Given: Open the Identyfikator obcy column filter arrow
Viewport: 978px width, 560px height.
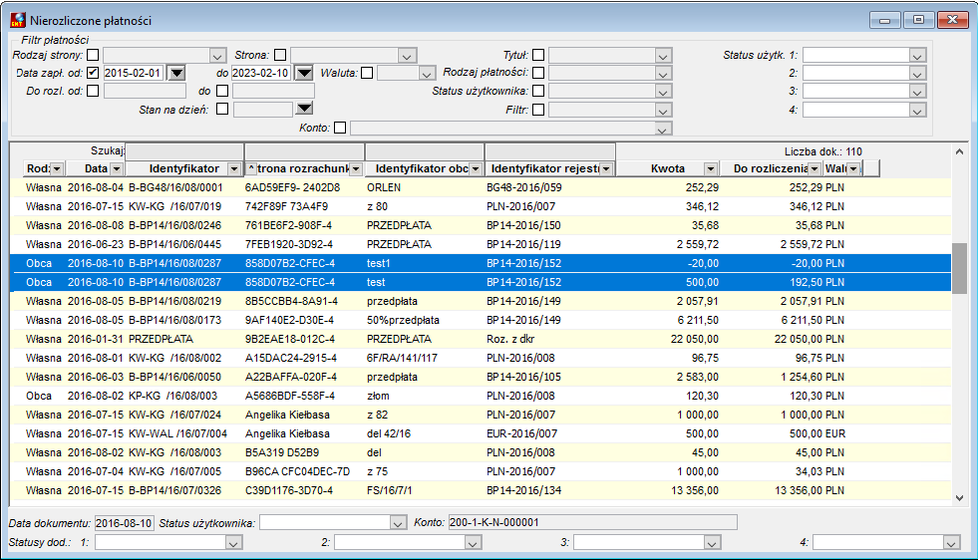Looking at the screenshot, I should pos(476,169).
